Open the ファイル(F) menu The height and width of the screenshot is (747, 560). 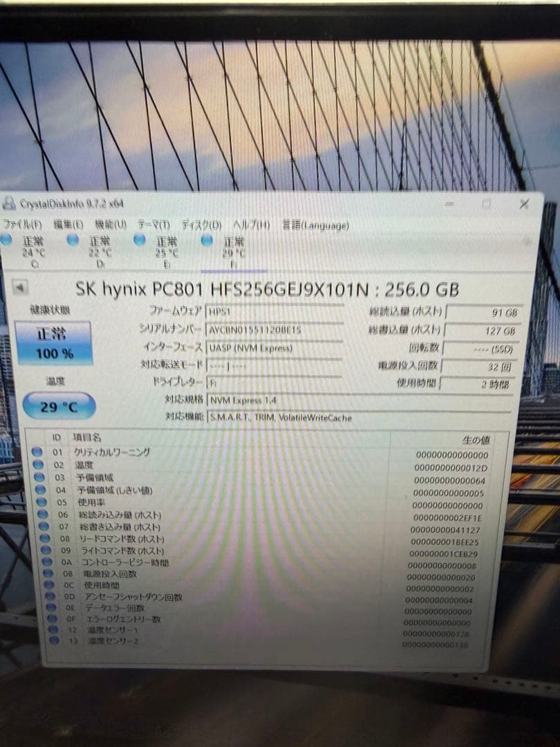tap(22, 223)
